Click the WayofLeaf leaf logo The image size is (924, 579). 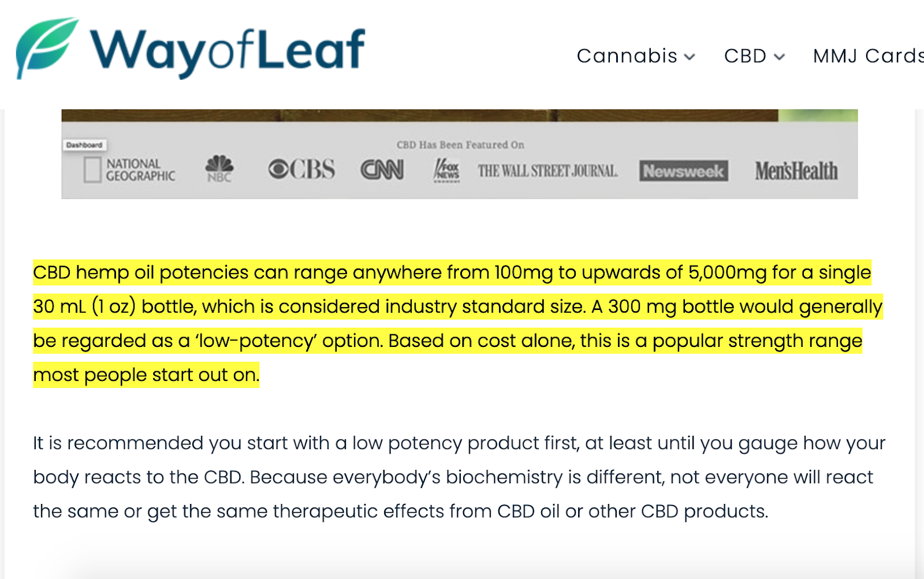point(46,48)
